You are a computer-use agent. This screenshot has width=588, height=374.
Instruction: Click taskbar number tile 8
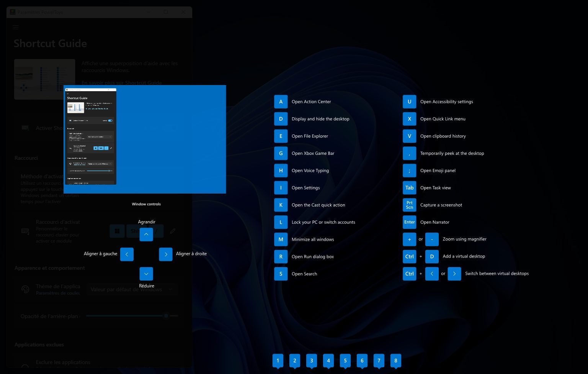pyautogui.click(x=396, y=361)
